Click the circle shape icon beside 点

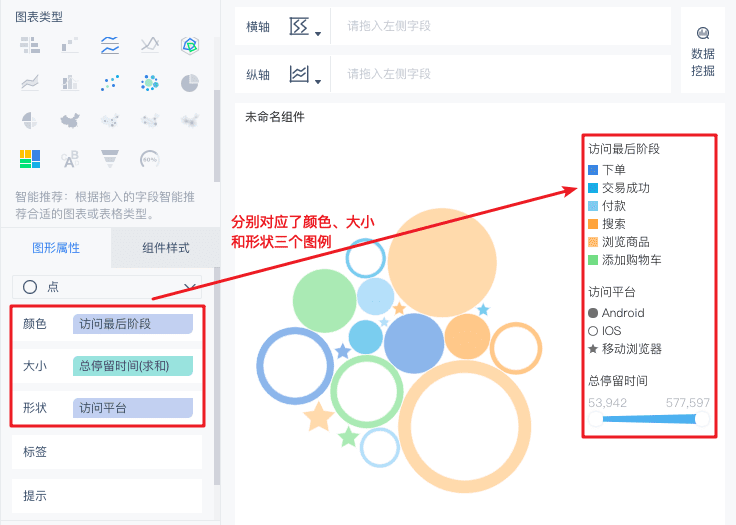click(x=30, y=286)
